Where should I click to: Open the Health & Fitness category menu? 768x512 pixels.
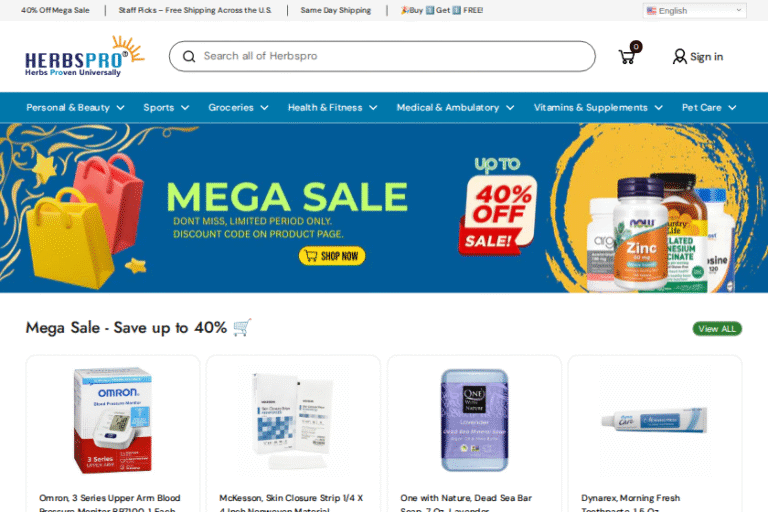[332, 107]
